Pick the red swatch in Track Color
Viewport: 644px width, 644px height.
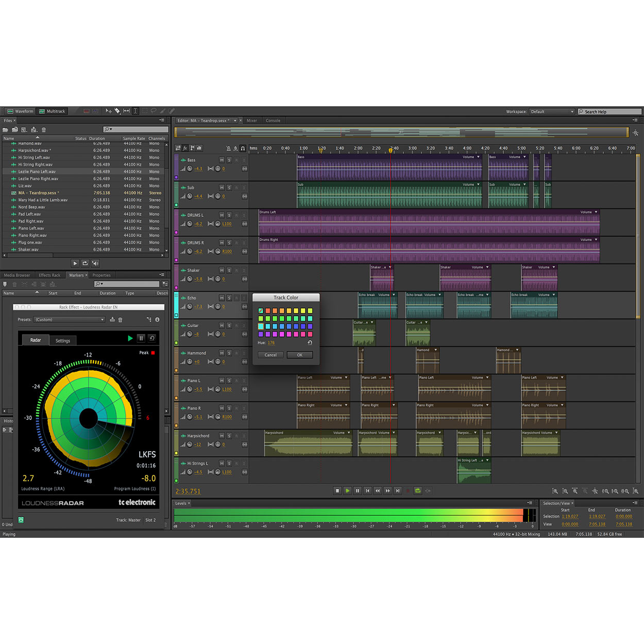coord(268,311)
